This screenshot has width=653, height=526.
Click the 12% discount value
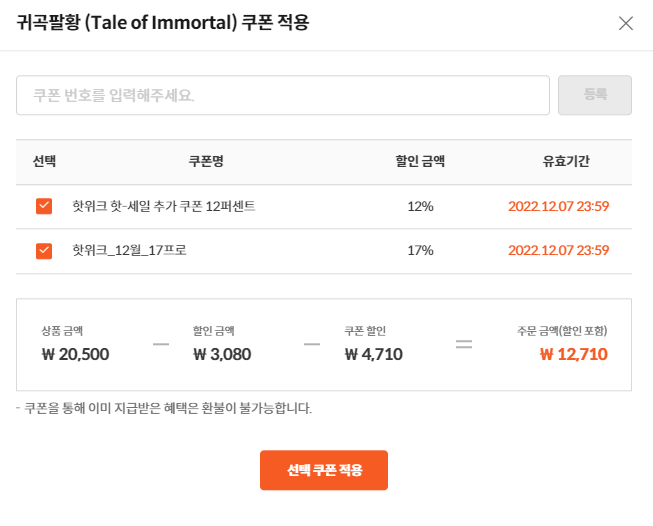pos(420,206)
